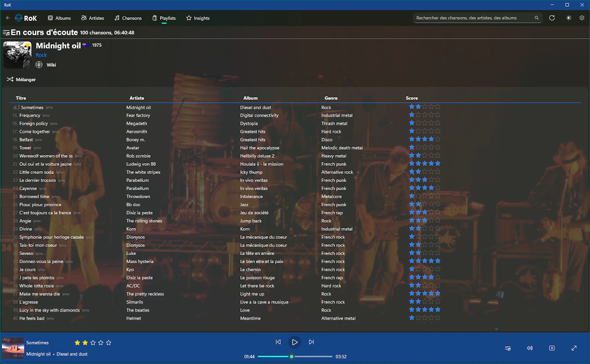Click the playback progress slider
This screenshot has height=364, width=590.
tap(295, 357)
